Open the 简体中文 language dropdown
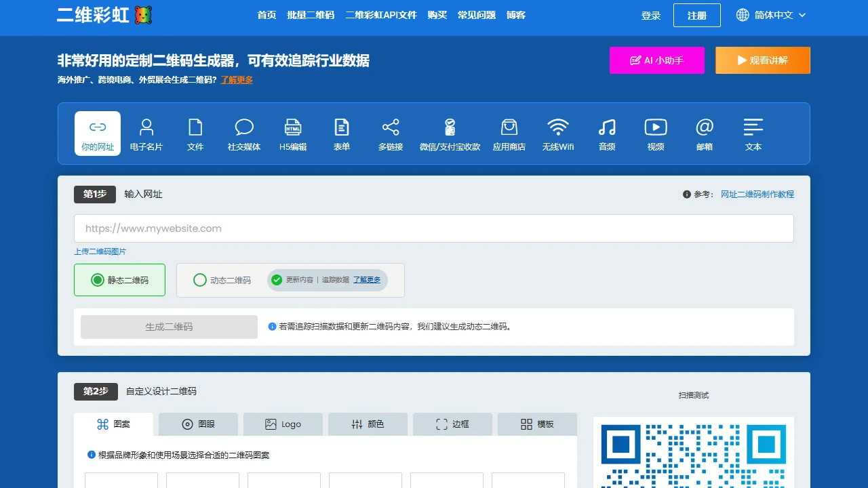The width and height of the screenshot is (868, 488). coord(771,15)
